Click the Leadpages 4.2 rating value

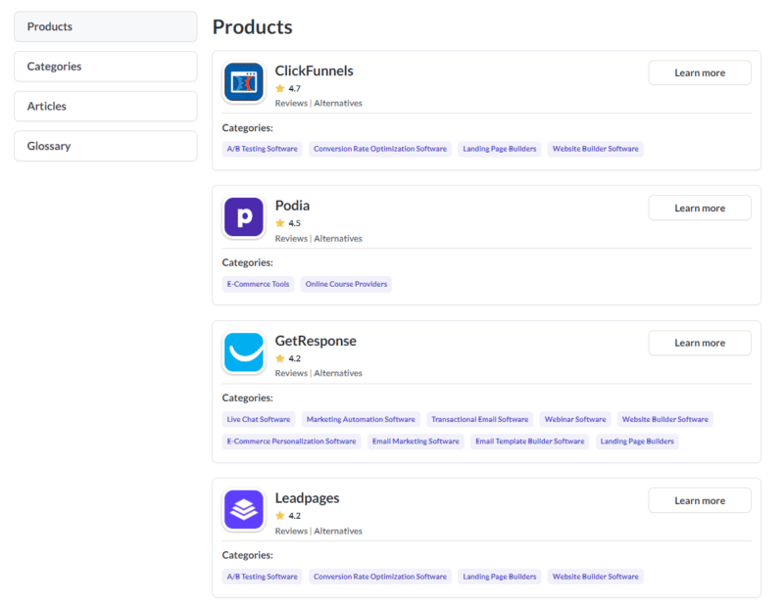pos(294,516)
